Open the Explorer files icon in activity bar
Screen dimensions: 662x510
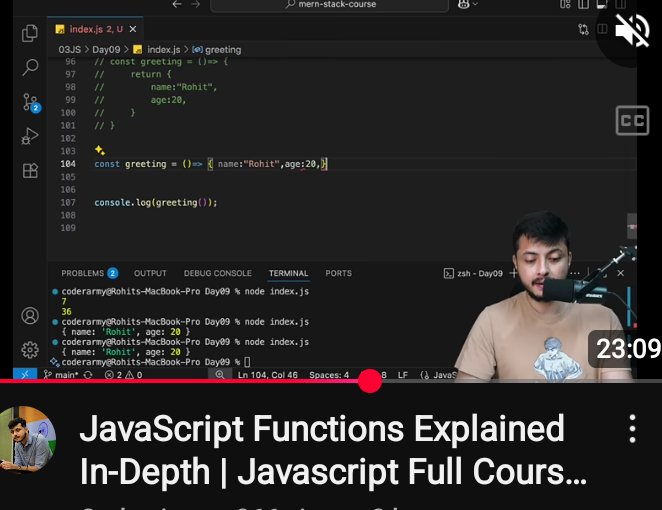coord(30,33)
